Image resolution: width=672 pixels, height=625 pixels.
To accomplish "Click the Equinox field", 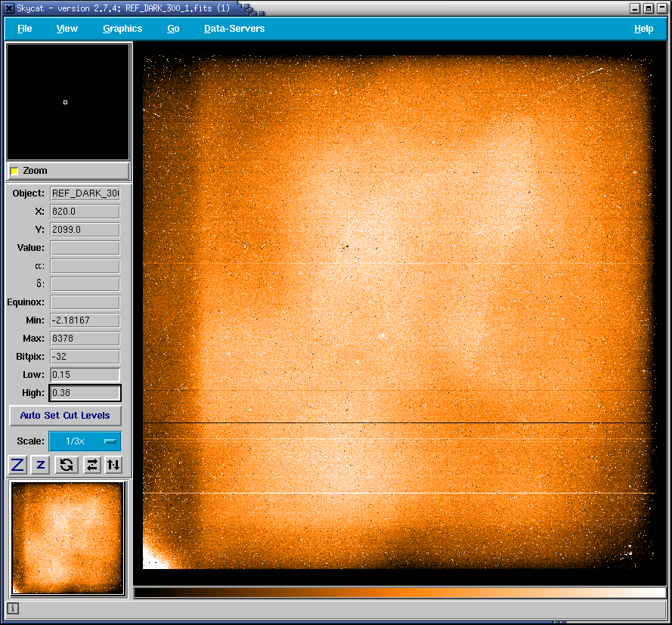I will (x=85, y=302).
